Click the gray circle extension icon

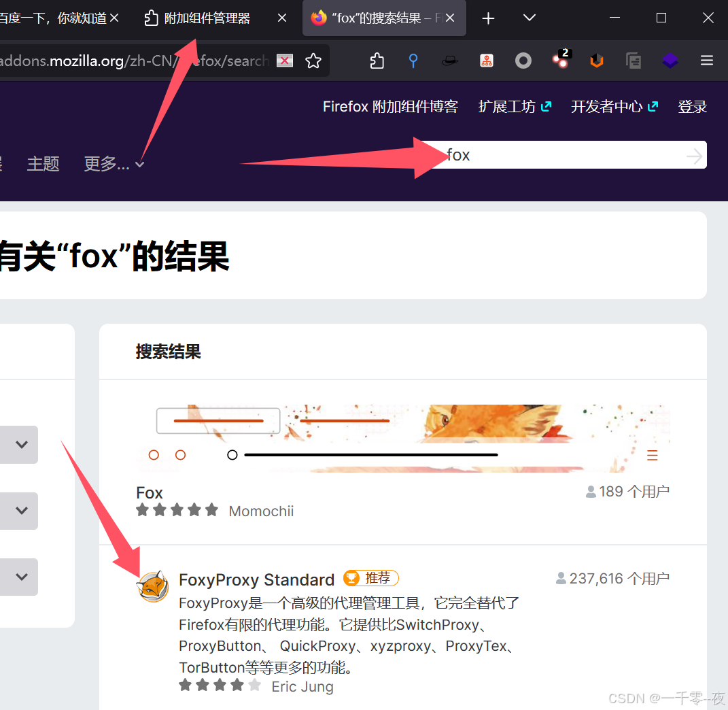pyautogui.click(x=523, y=61)
